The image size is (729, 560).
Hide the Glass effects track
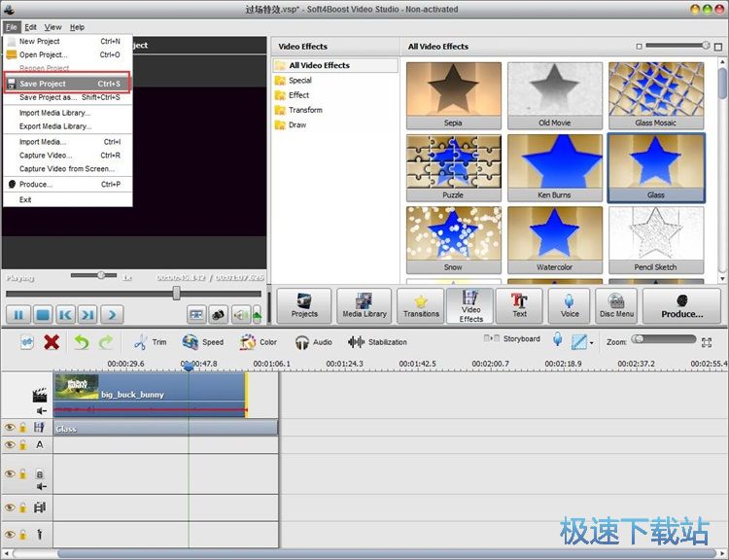[10, 427]
